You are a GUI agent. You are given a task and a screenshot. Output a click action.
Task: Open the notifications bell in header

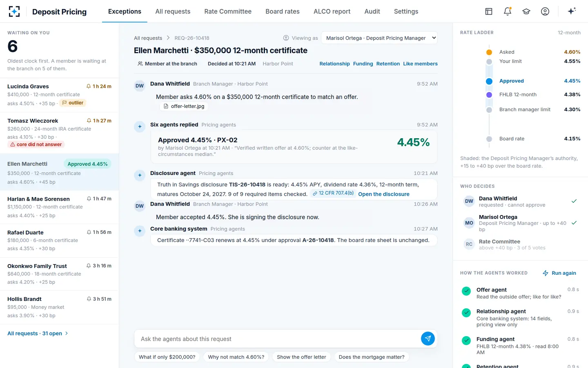pos(508,11)
